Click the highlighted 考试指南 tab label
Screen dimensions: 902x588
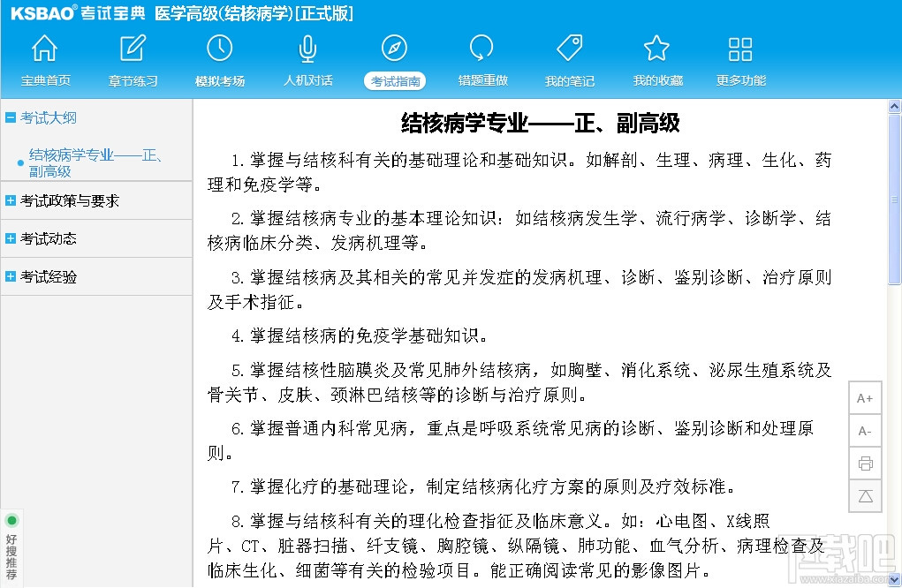tap(395, 81)
